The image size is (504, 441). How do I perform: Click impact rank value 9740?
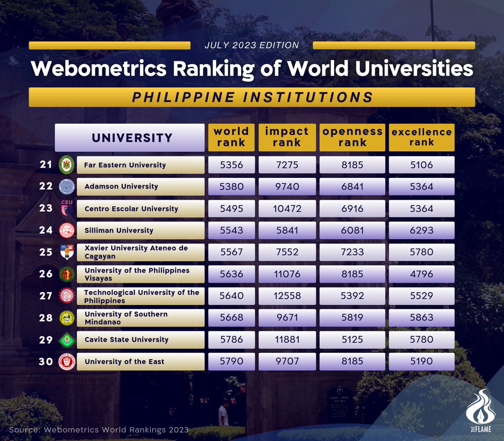[287, 187]
